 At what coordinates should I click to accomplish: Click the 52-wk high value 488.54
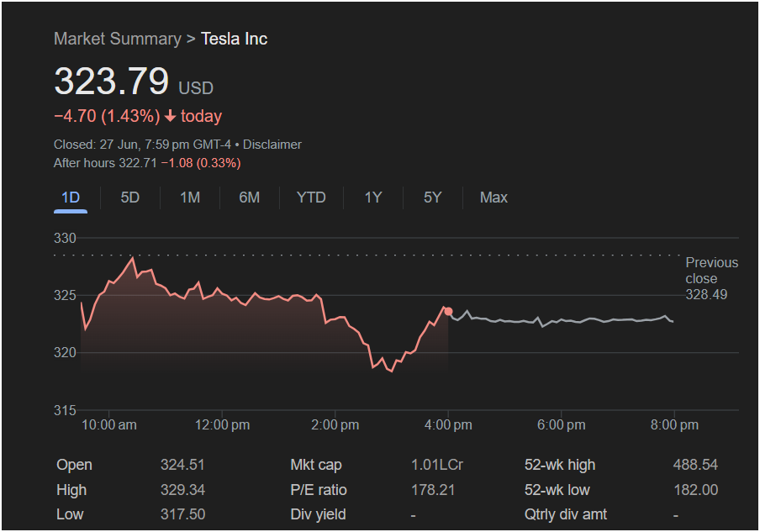click(x=695, y=465)
